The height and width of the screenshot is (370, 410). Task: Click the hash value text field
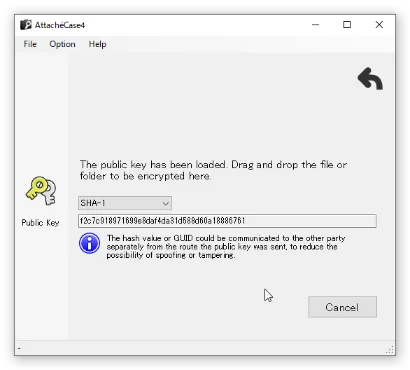point(227,221)
